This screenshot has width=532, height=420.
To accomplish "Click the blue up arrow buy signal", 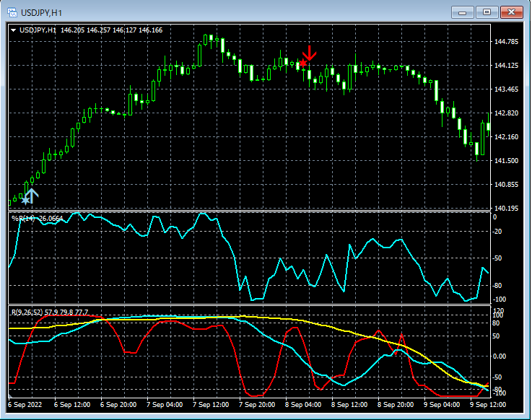I will click(x=32, y=194).
